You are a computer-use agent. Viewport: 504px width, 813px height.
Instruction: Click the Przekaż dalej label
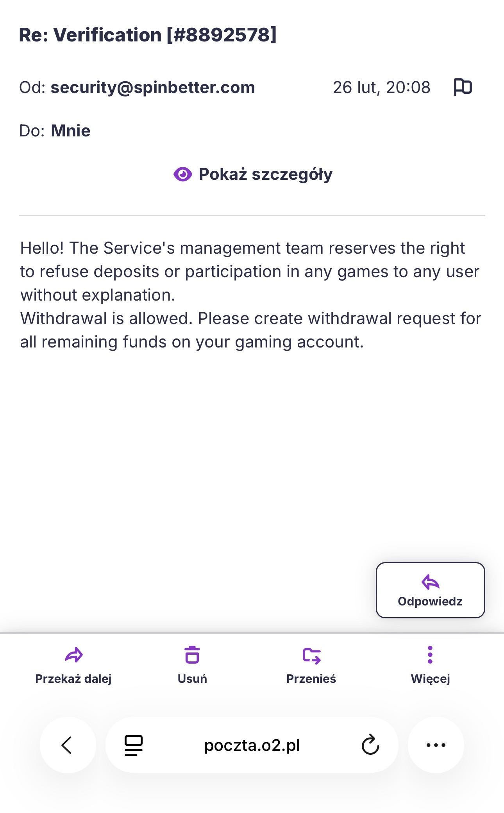click(x=73, y=679)
